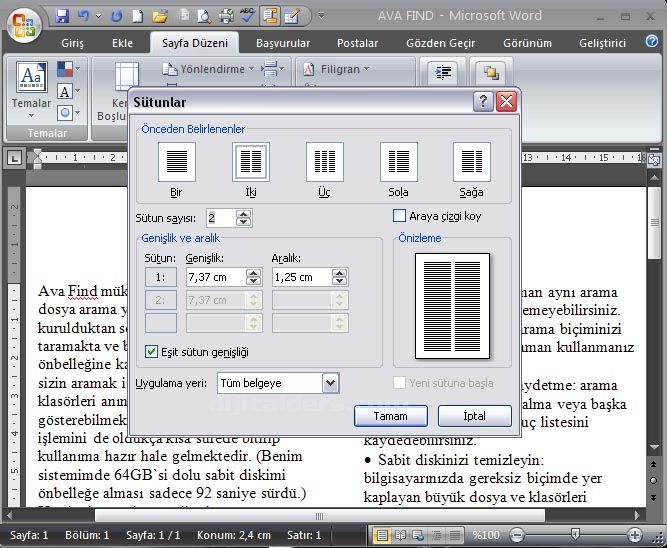This screenshot has height=548, width=667.
Task: Open Yönlendirme orientation dropdown
Action: coord(208,69)
